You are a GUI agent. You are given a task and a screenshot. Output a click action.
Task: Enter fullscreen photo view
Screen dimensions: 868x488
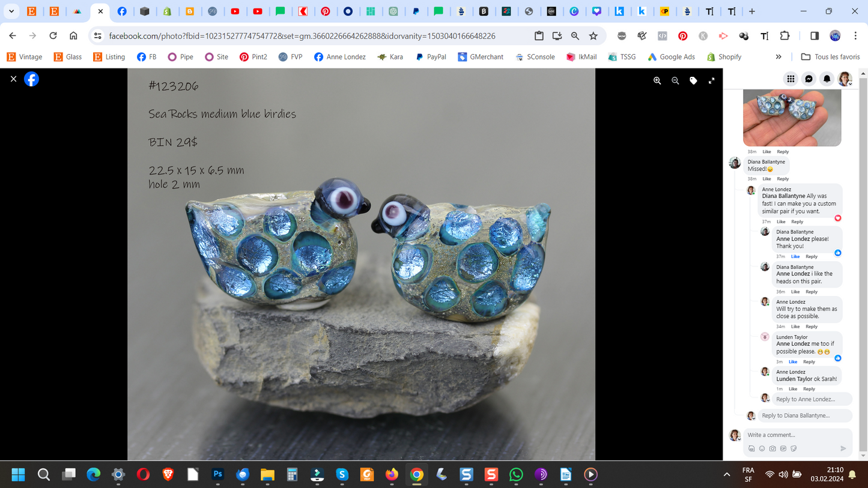(x=711, y=80)
